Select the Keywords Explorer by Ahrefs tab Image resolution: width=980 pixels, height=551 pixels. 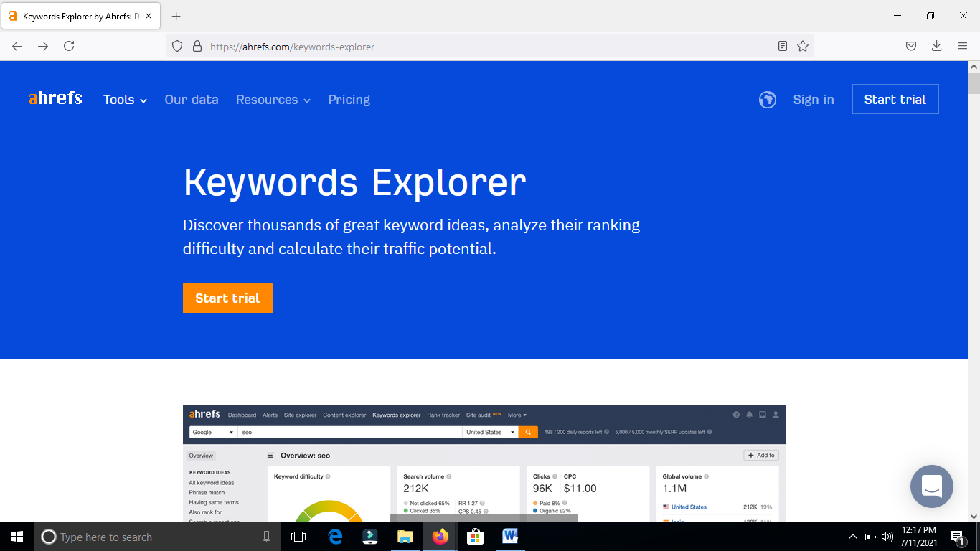click(80, 16)
